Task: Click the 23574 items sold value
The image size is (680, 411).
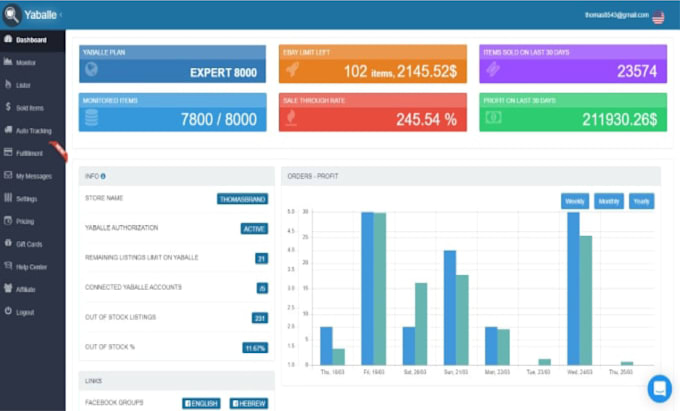Action: pos(637,71)
